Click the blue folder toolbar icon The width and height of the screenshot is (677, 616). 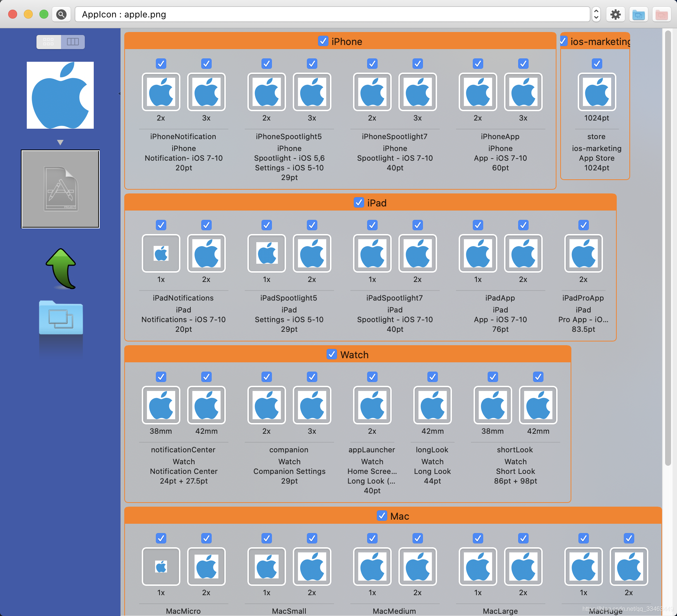tap(639, 15)
